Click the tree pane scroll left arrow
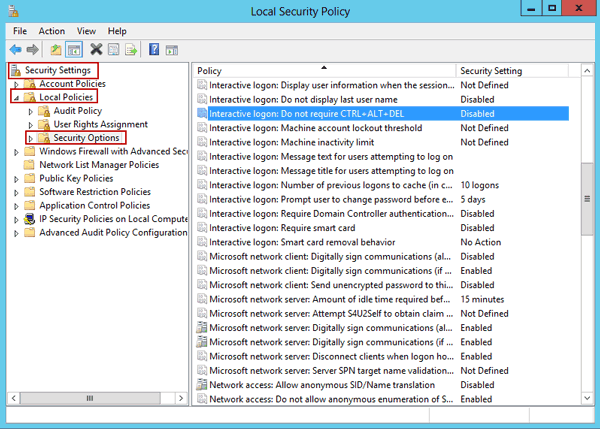Viewport: 600px width, 429px height. pos(14,398)
